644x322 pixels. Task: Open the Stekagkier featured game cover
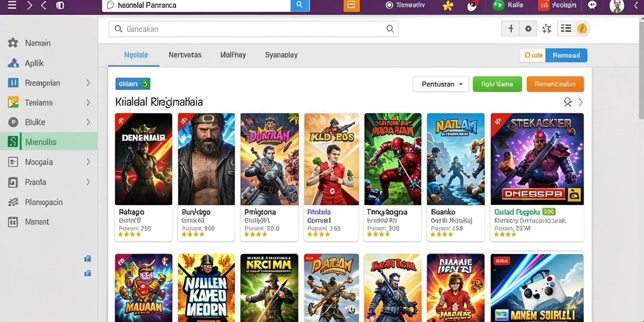click(537, 159)
